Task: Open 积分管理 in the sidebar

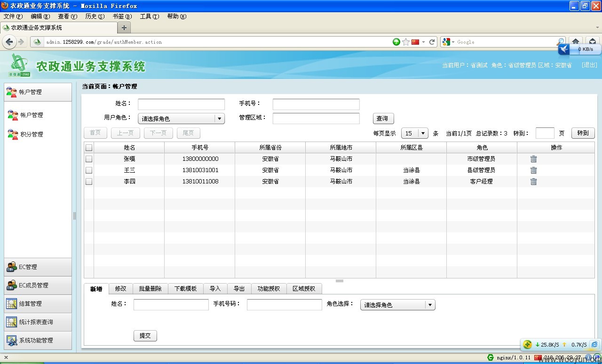Action: click(x=32, y=135)
